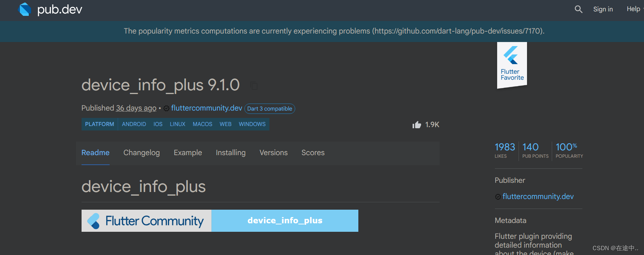Switch to the Readme tab

click(x=96, y=153)
